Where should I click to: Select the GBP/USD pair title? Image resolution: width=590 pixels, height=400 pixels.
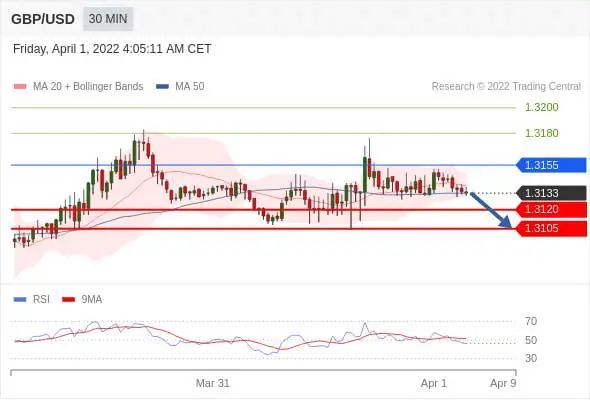[43, 19]
